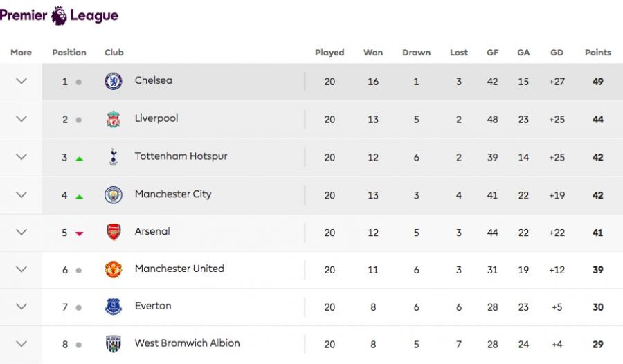
Task: Expand the Arsenal row chevron
Action: [x=21, y=232]
